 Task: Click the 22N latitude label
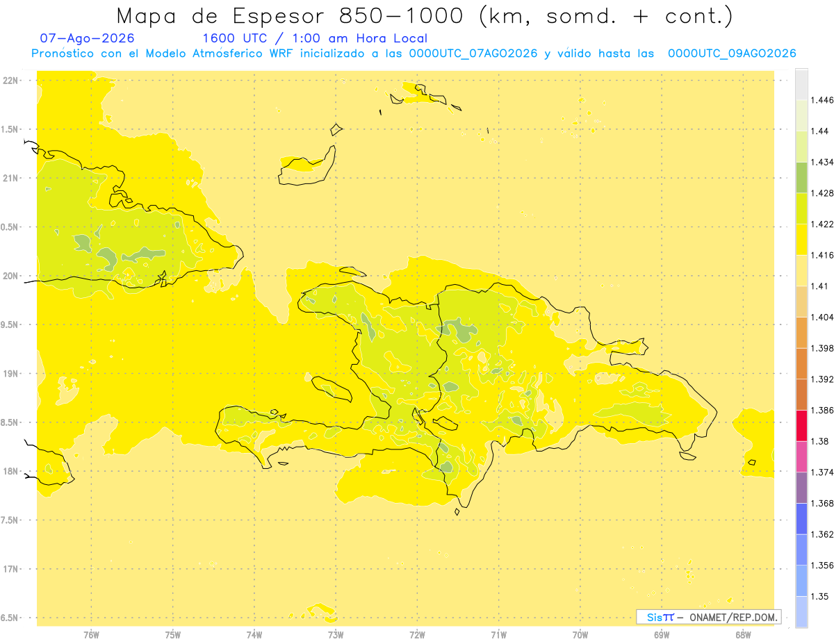(12, 81)
